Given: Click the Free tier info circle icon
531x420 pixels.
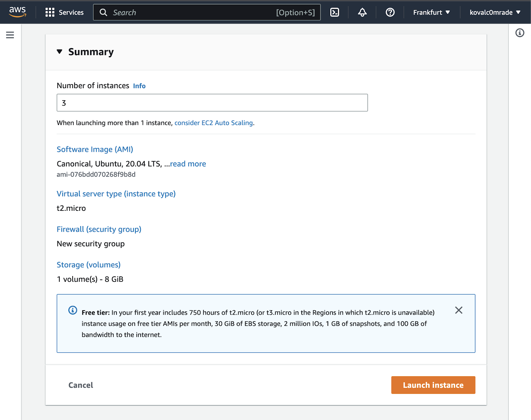Looking at the screenshot, I should 73,310.
